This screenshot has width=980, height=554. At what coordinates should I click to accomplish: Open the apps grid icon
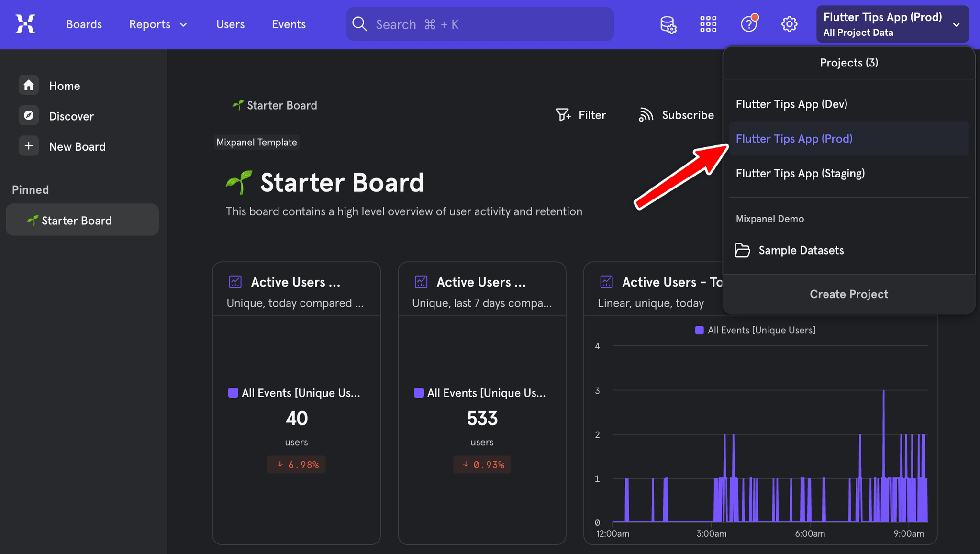click(708, 24)
